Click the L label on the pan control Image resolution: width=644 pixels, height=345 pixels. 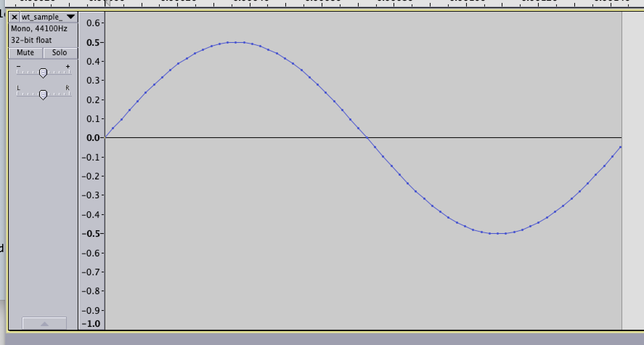19,88
